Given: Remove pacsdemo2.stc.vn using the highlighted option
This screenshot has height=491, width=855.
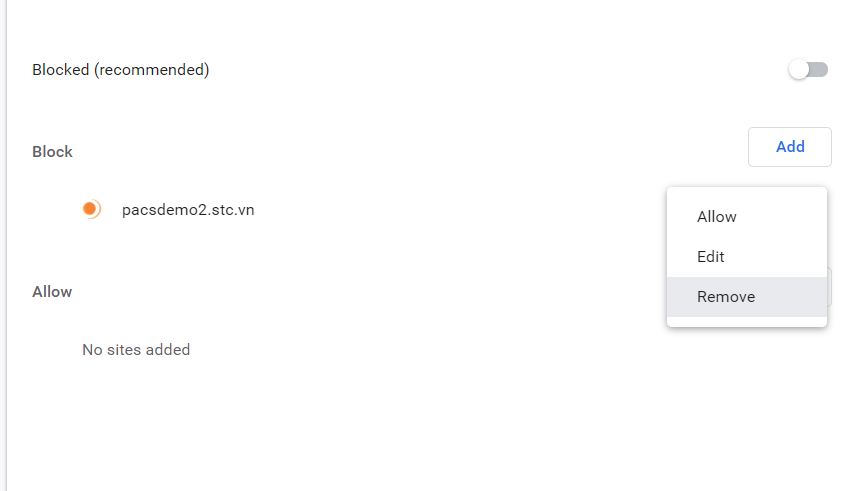Looking at the screenshot, I should pyautogui.click(x=726, y=297).
